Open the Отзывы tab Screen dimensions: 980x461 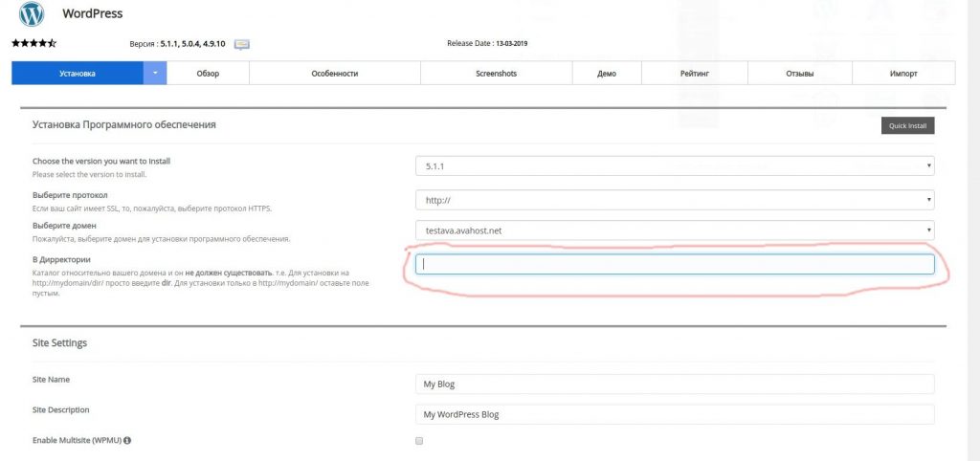click(800, 73)
